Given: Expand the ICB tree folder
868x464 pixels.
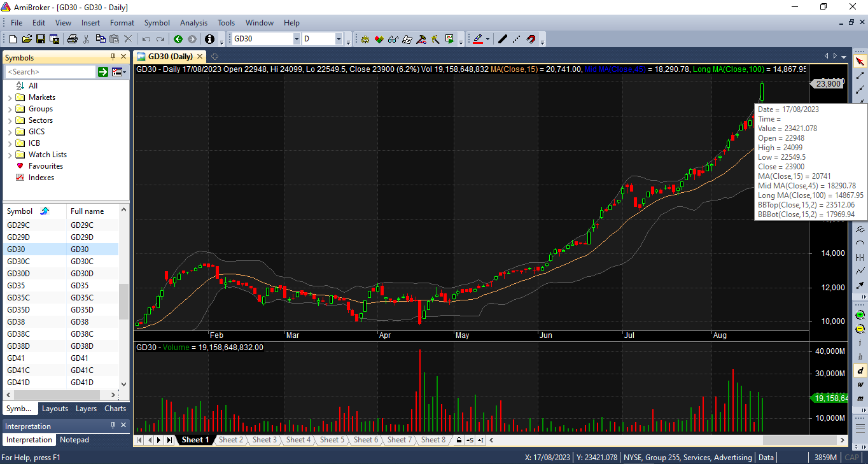Looking at the screenshot, I should pyautogui.click(x=10, y=144).
